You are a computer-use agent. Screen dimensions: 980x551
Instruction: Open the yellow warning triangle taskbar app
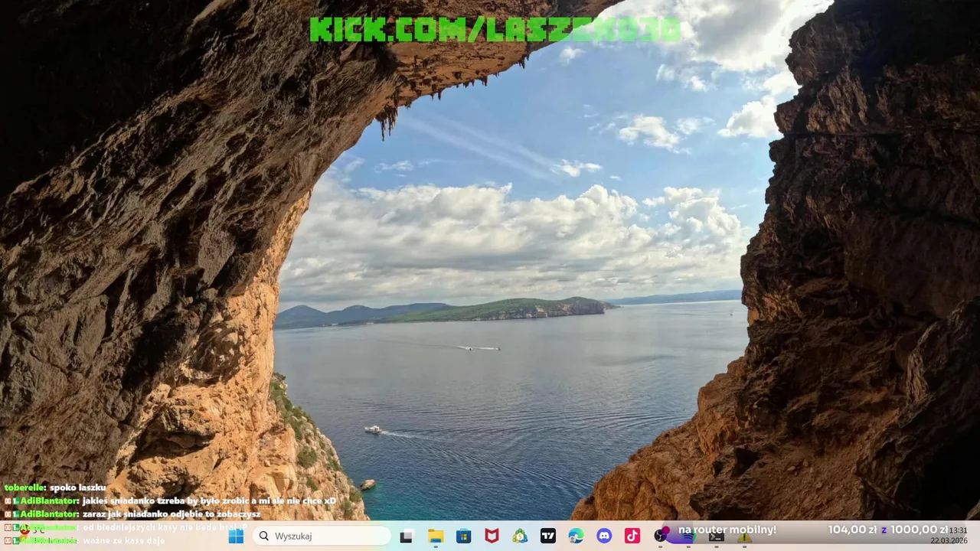tap(744, 537)
